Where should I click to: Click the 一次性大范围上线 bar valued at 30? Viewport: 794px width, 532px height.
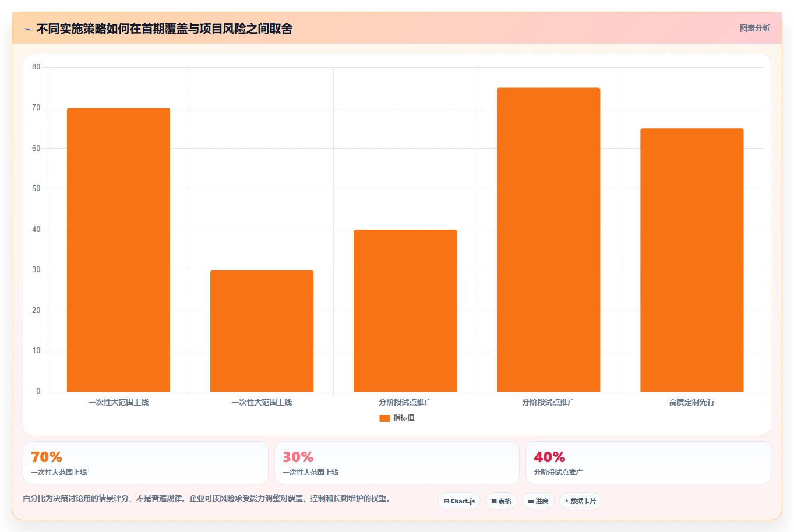262,331
